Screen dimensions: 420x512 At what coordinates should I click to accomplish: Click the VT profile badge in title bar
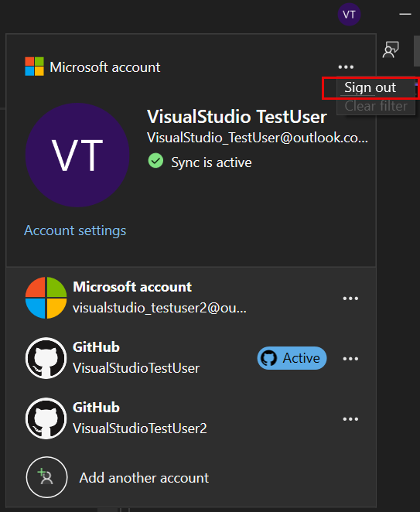[349, 15]
